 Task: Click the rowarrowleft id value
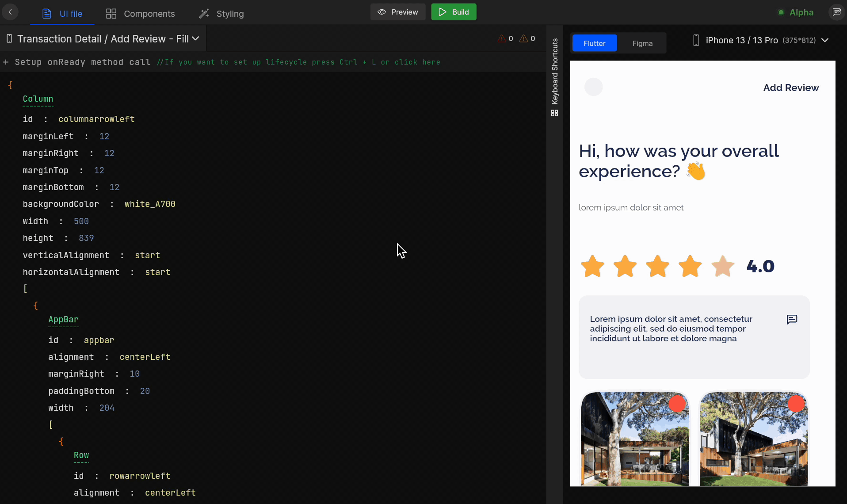pos(140,476)
